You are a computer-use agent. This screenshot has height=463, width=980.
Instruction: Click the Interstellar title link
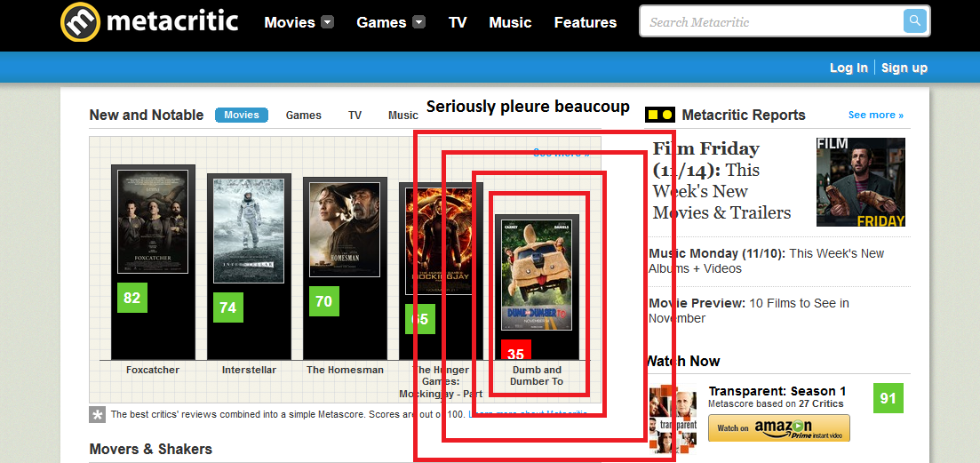249,370
